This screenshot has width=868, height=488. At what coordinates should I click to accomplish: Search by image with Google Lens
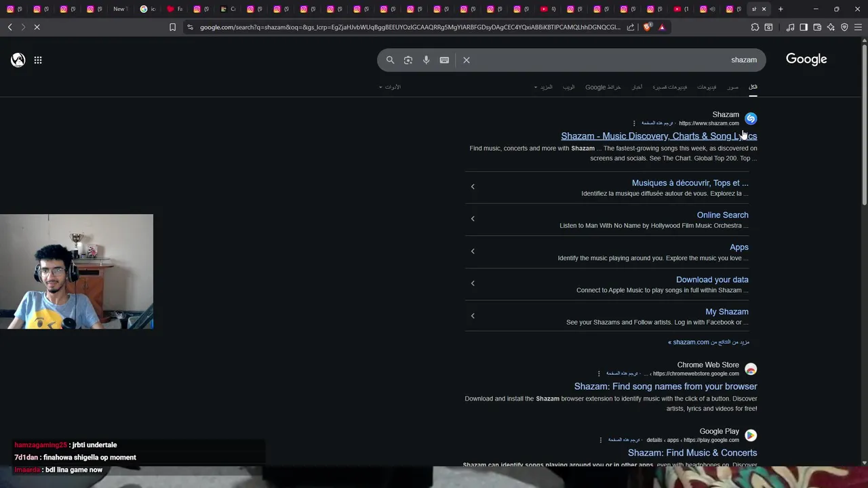(408, 60)
